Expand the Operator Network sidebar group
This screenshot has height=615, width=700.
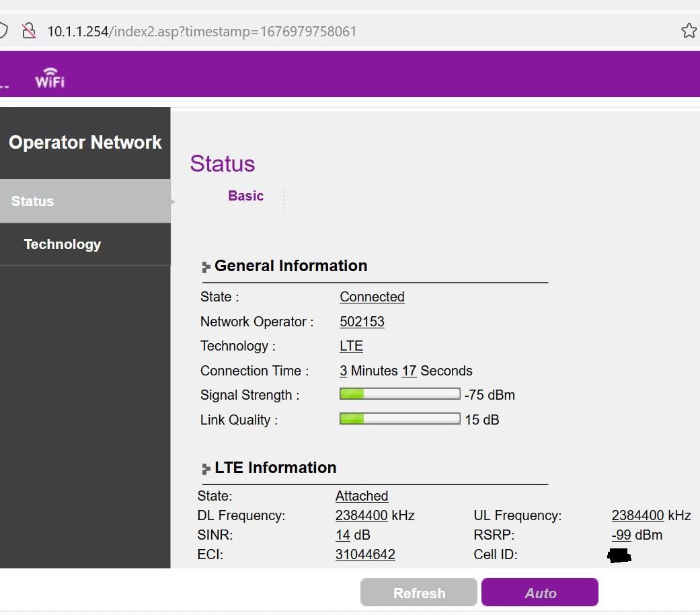[x=85, y=142]
